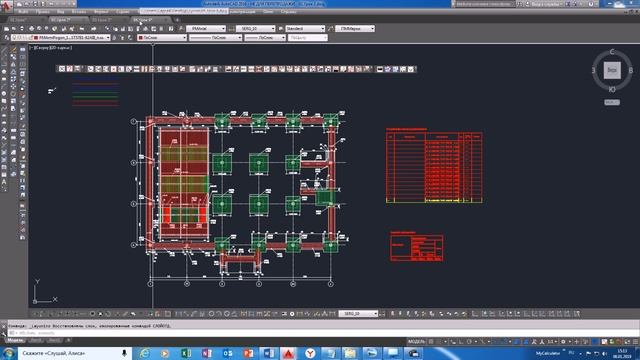Viewport: 640px width, 360px height.
Task: Close the command line window
Action: click(4, 326)
